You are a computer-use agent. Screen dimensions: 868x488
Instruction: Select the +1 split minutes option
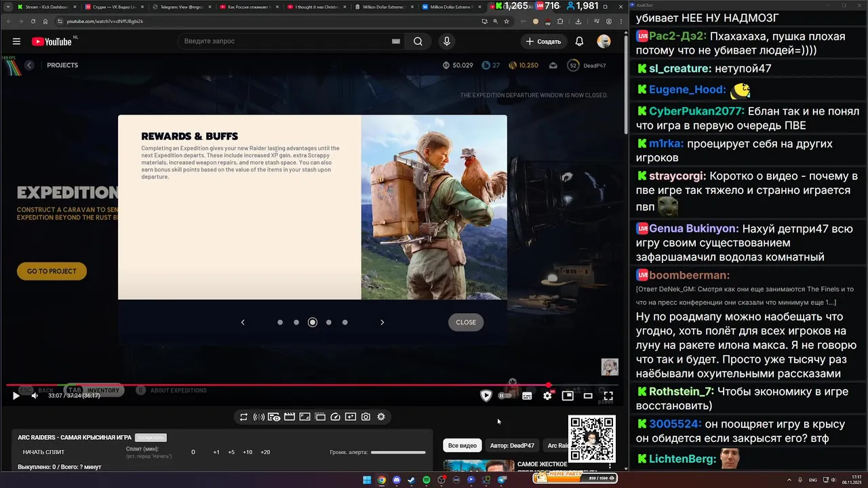pyautogui.click(x=216, y=452)
